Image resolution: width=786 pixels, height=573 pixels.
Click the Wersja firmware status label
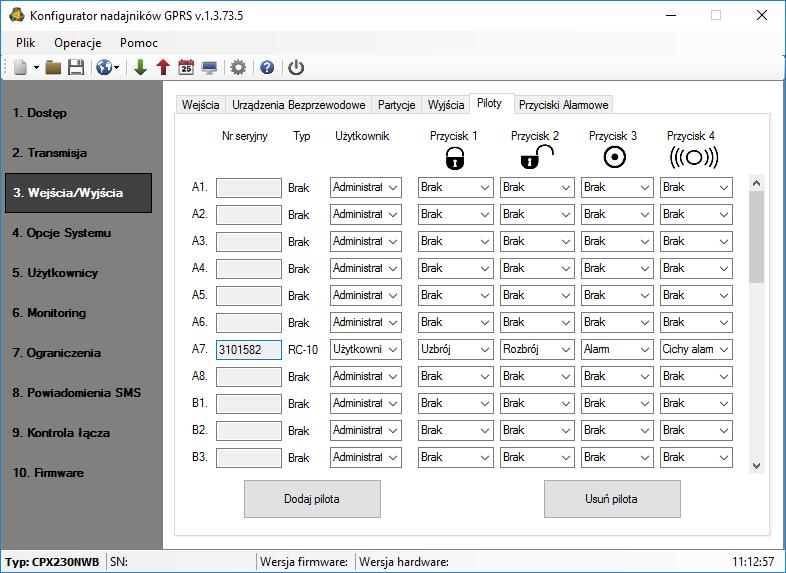click(x=304, y=562)
